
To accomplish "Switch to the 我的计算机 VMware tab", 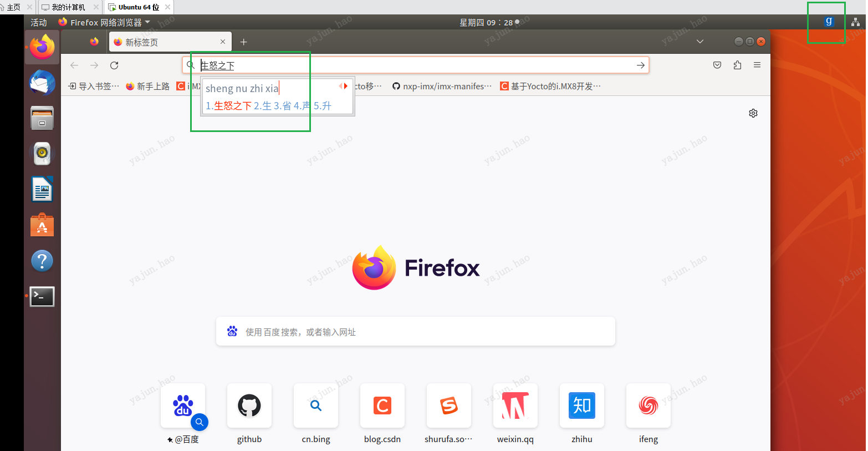I will point(69,7).
